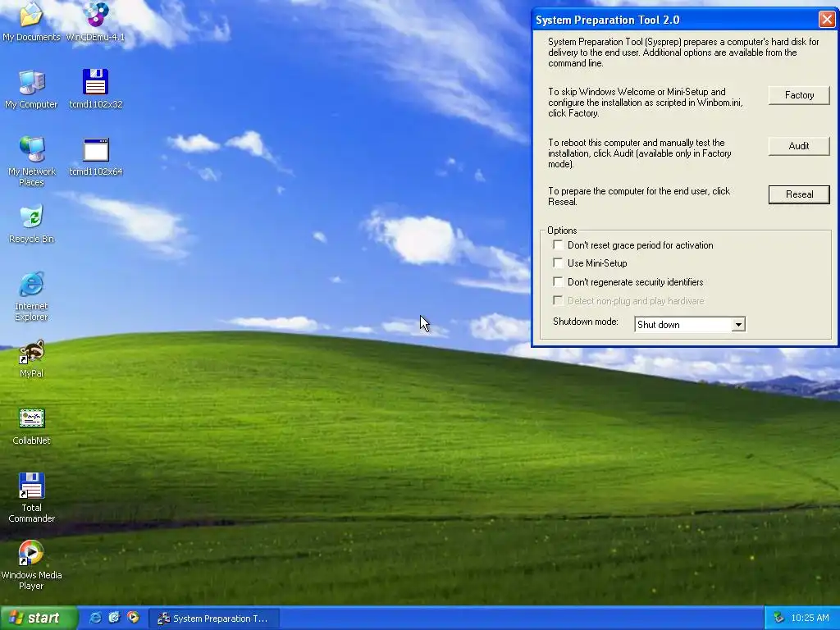Select My Computer desktop icon
The image size is (840, 630).
[31, 89]
